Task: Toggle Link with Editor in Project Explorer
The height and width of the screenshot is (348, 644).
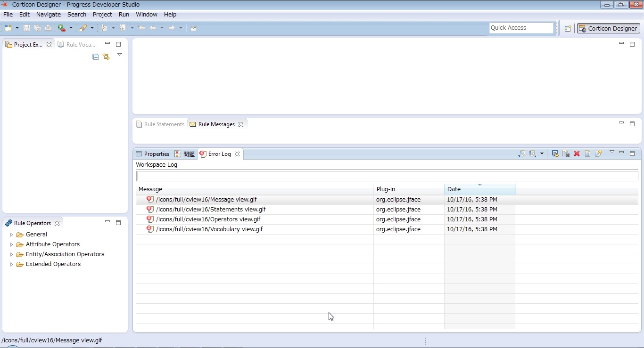Action: pos(106,57)
